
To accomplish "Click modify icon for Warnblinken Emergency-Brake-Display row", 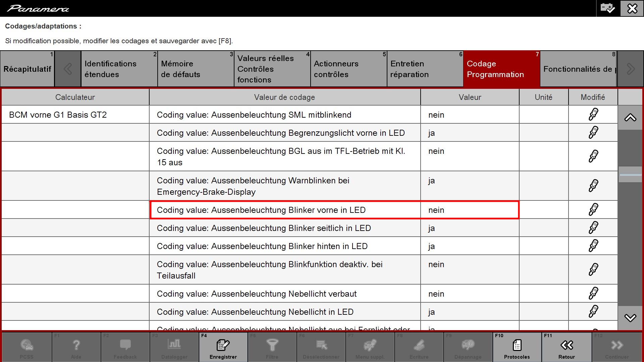I will [593, 186].
